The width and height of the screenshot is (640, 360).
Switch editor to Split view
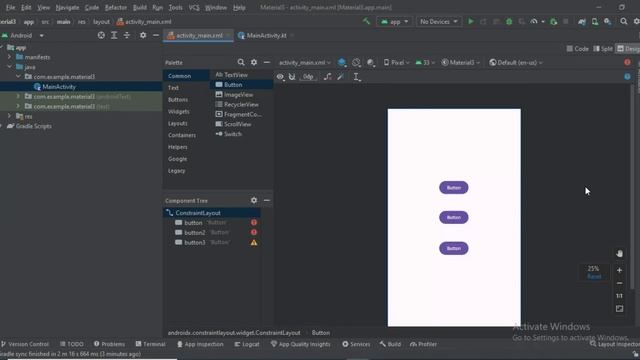tap(603, 49)
